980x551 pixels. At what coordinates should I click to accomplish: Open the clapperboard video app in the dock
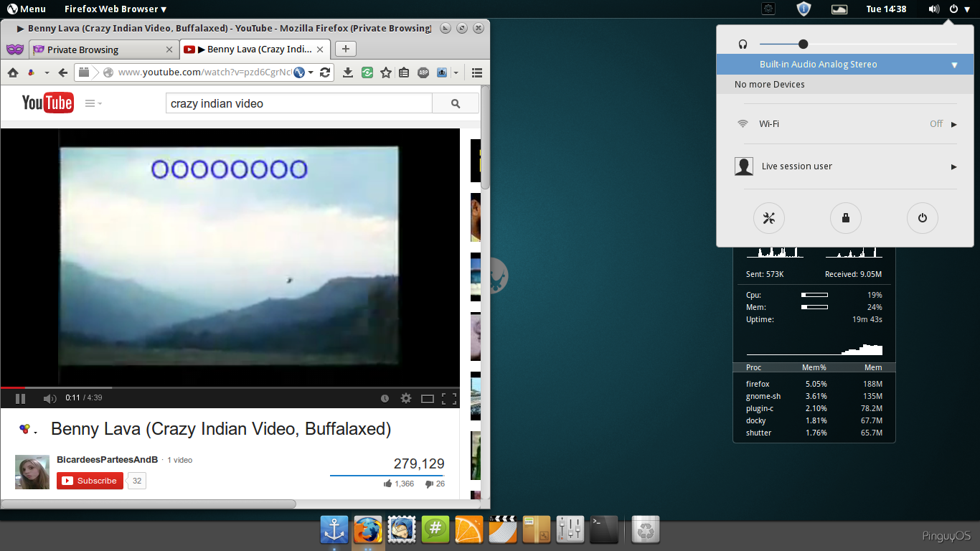502,530
